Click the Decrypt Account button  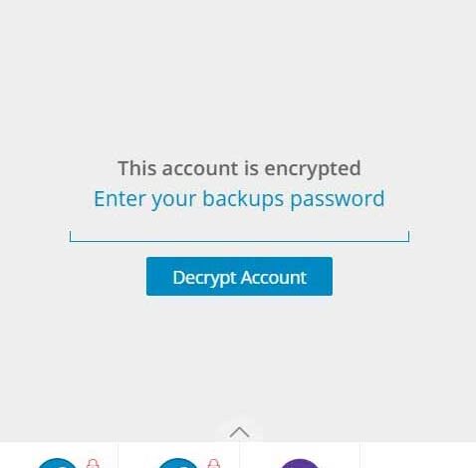(239, 276)
